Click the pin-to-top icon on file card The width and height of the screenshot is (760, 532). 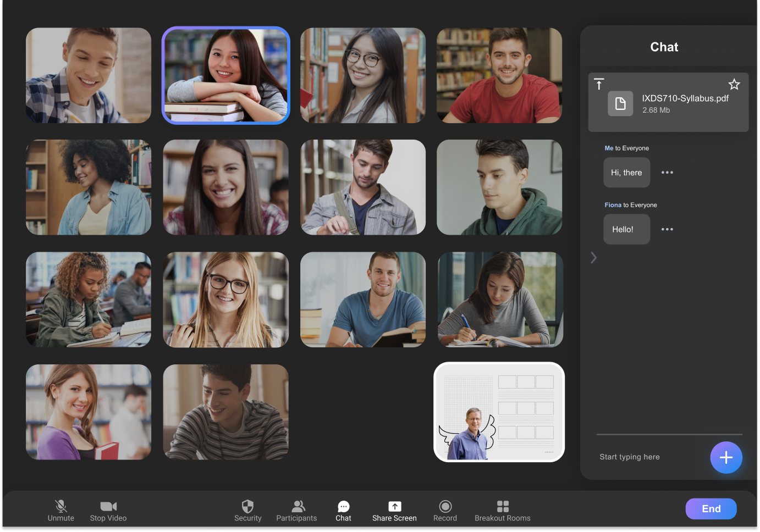pyautogui.click(x=599, y=84)
